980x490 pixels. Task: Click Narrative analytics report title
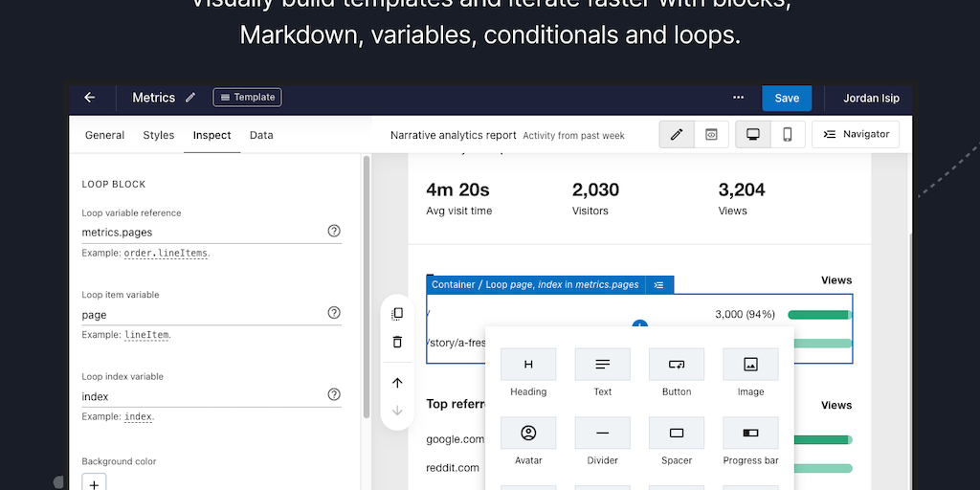coord(453,135)
